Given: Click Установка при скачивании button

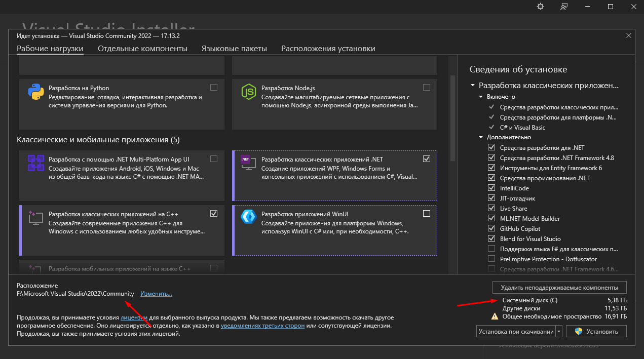Looking at the screenshot, I should [x=516, y=331].
